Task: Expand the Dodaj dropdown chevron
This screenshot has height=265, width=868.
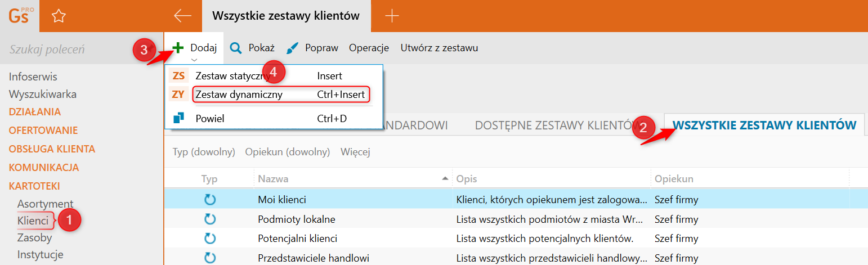Action: click(194, 59)
